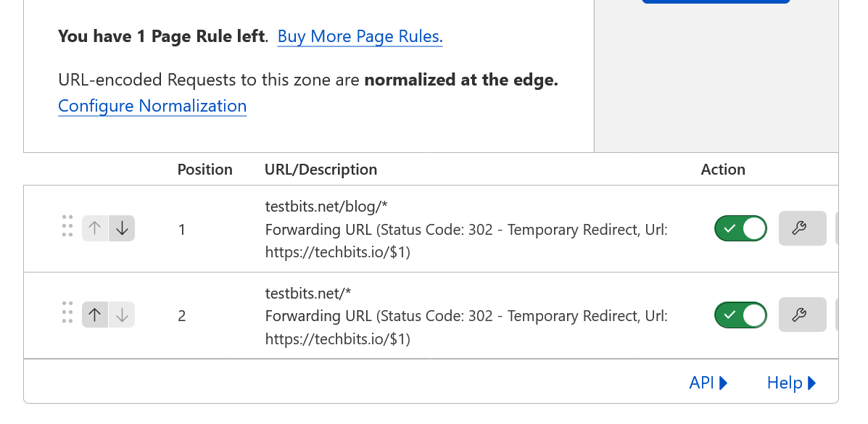Click the URL/Description column header
Image resolution: width=868 pixels, height=424 pixels.
321,169
